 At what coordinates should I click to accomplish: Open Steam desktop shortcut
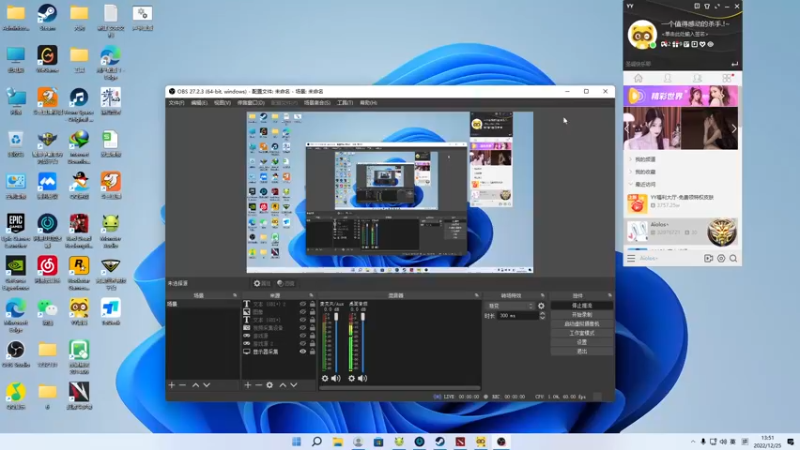click(x=47, y=17)
